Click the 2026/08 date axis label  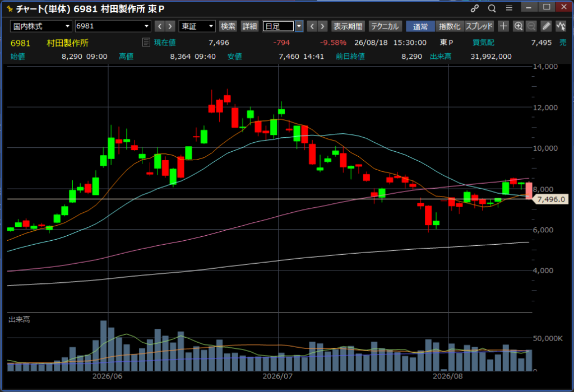point(448,376)
